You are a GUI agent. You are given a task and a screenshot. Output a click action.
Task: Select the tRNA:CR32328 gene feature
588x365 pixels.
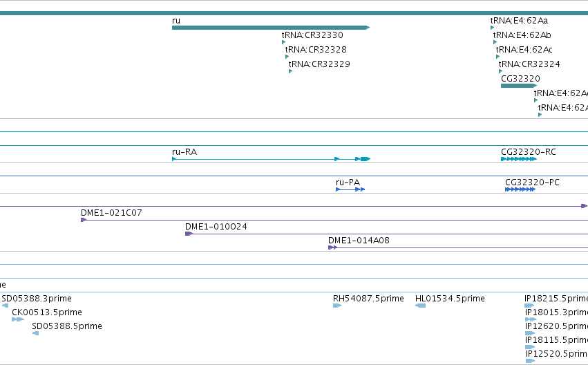[x=287, y=57]
